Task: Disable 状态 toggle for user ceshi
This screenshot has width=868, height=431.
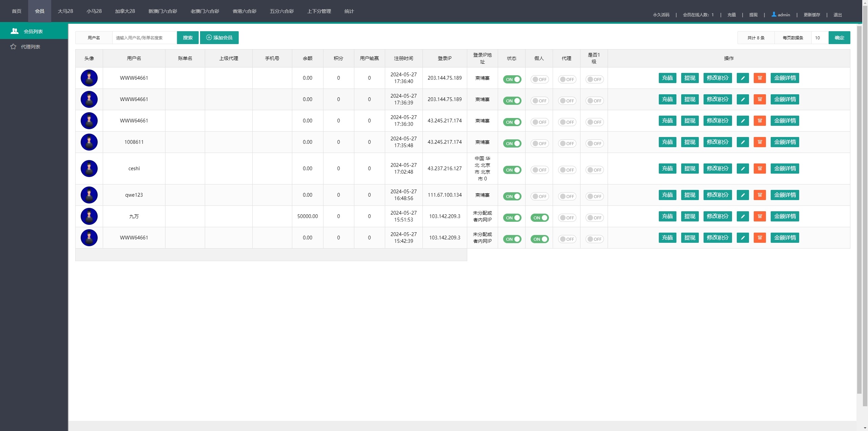Action: tap(512, 170)
